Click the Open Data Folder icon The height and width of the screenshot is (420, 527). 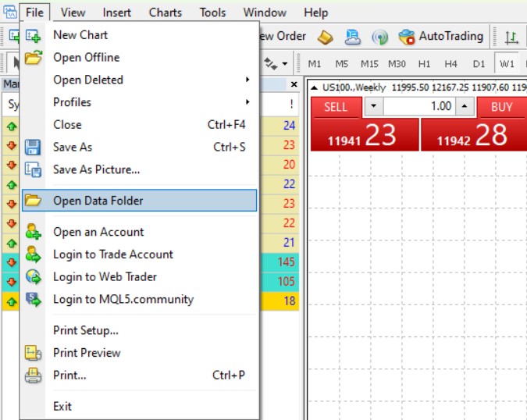point(33,201)
